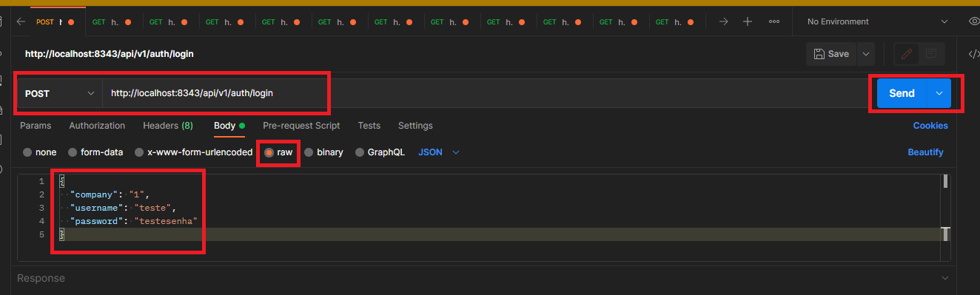Screen dimensions: 980x295
Task: Open the JSON format dropdown
Action: 439,152
